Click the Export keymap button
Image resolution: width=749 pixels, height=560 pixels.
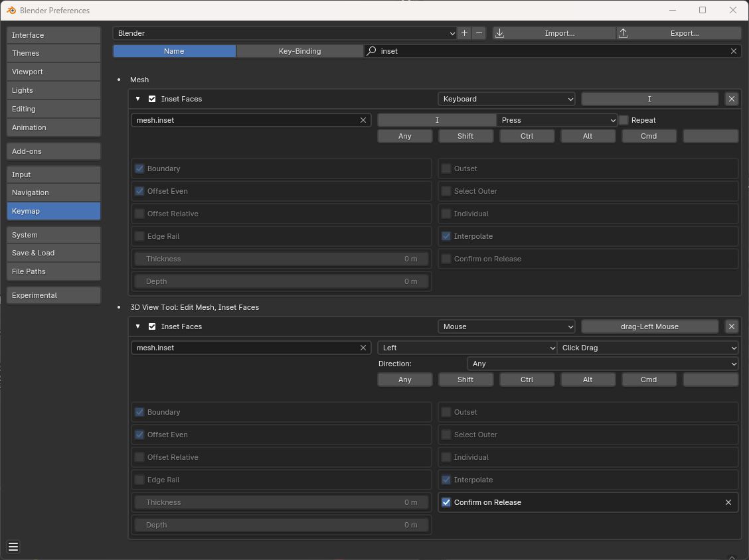679,33
